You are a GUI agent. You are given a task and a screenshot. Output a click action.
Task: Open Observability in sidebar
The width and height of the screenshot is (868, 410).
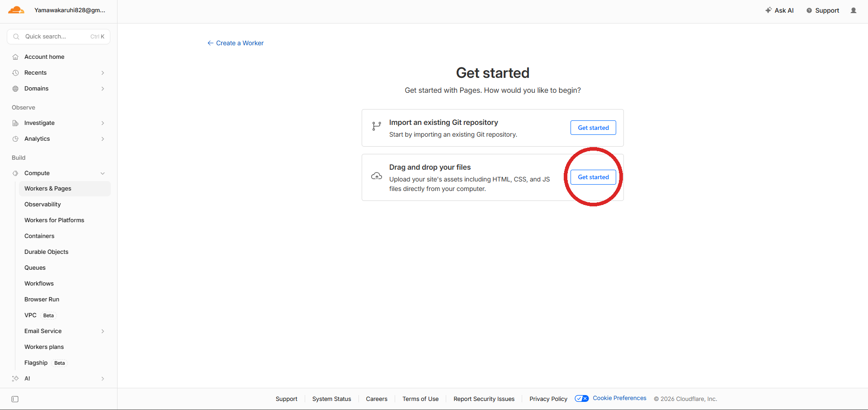42,205
